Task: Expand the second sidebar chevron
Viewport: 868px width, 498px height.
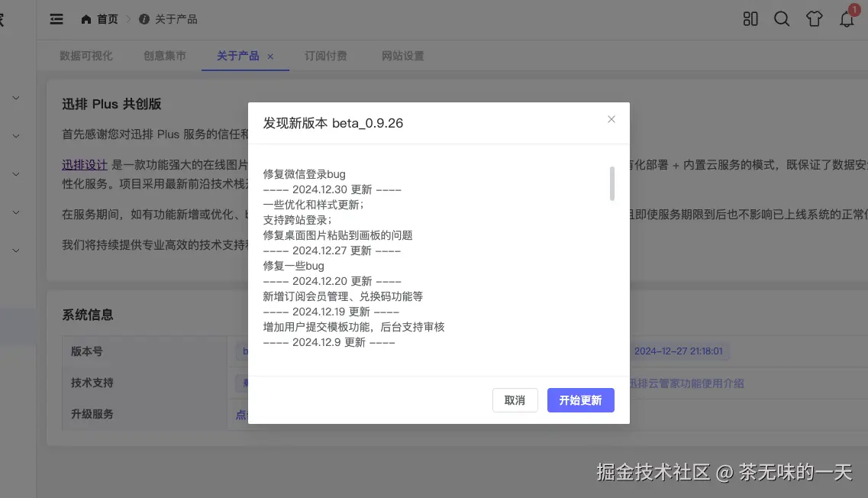Action: click(x=16, y=136)
